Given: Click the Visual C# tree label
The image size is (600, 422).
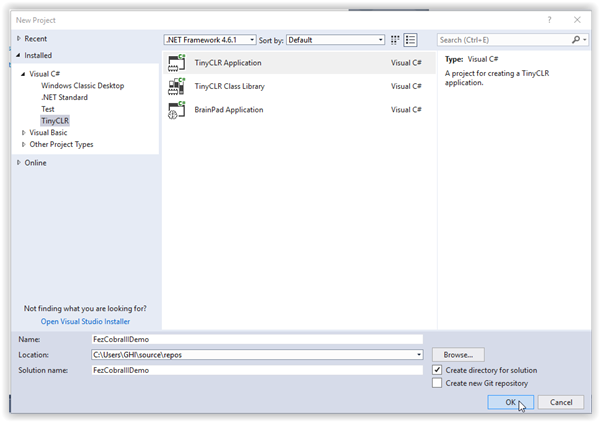Looking at the screenshot, I should point(45,74).
